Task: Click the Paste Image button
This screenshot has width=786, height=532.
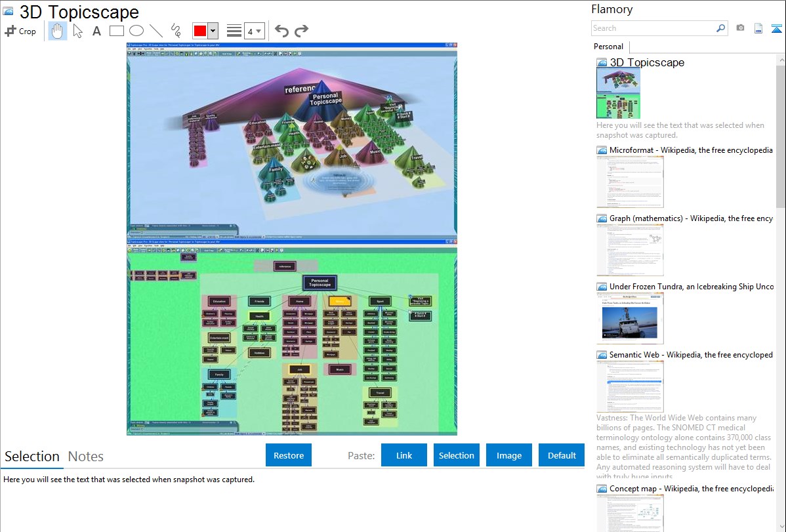Action: tap(508, 455)
